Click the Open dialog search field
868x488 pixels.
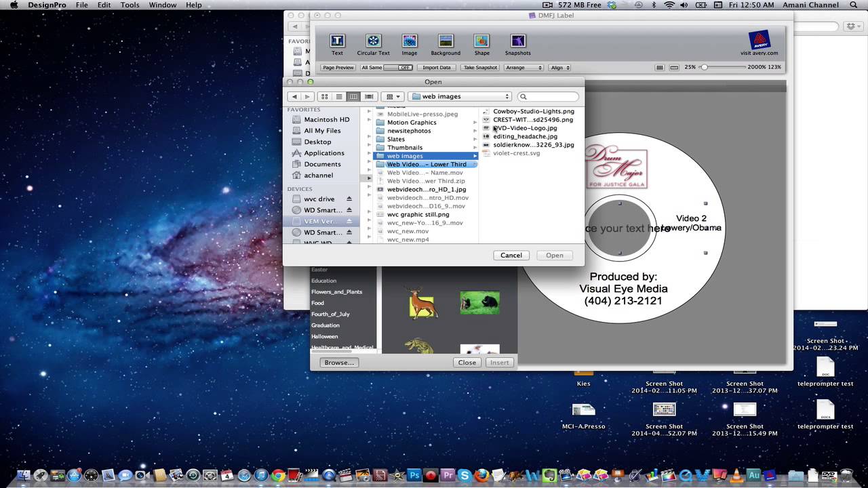[x=548, y=97]
